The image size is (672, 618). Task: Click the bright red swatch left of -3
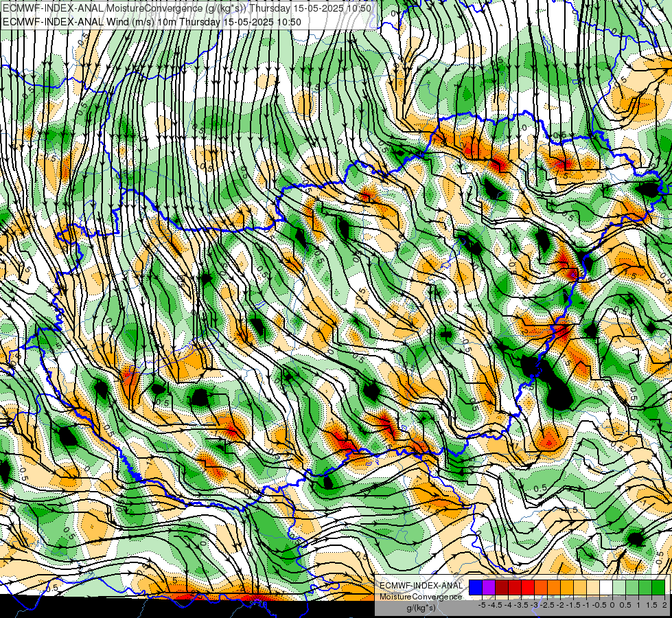tap(528, 588)
